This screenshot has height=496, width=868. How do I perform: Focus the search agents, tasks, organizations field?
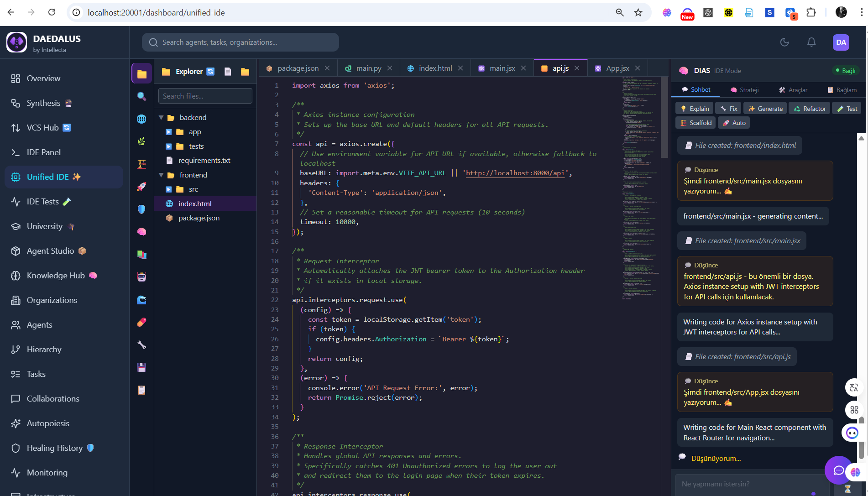[241, 42]
